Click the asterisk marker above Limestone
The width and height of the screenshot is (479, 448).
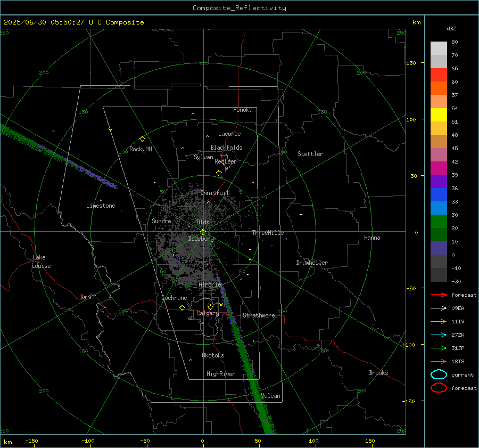tap(101, 201)
